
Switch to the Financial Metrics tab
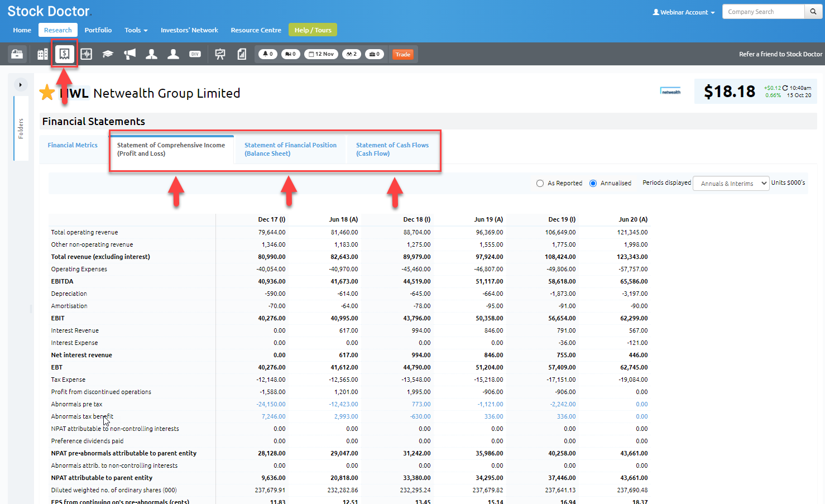(x=73, y=145)
